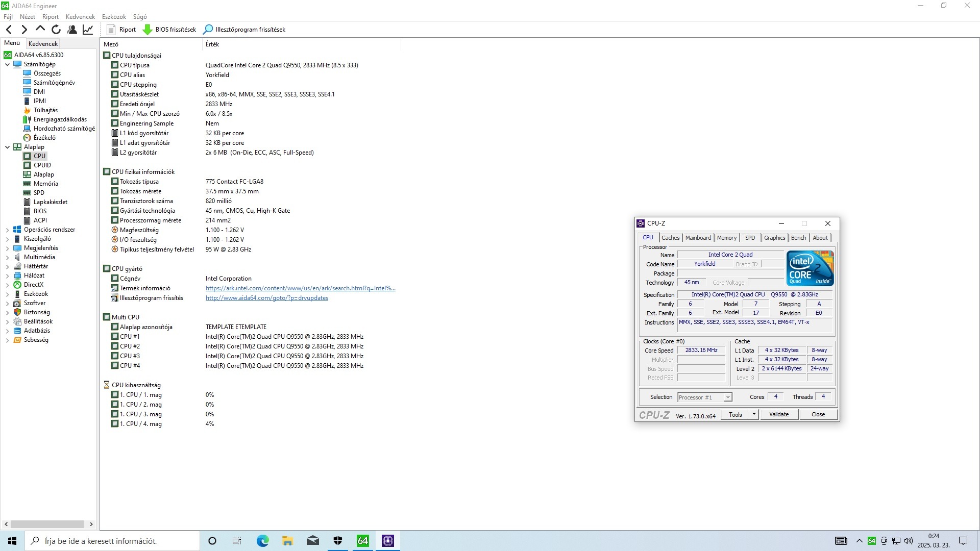Switch to the Kedvencek sidebar tab

pos(43,44)
